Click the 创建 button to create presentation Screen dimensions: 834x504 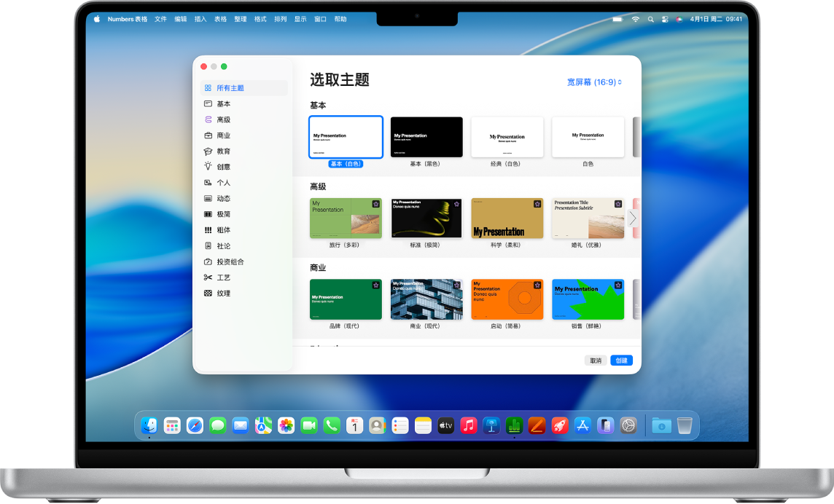[621, 360]
